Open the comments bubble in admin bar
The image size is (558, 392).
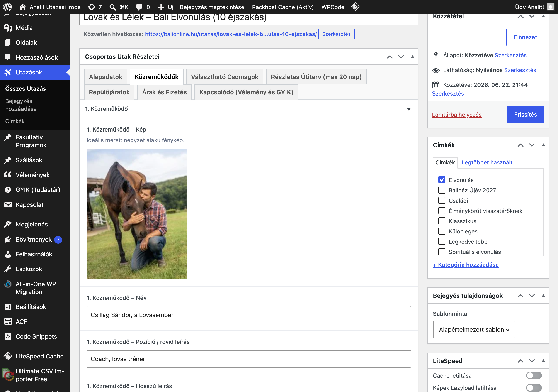tap(139, 7)
